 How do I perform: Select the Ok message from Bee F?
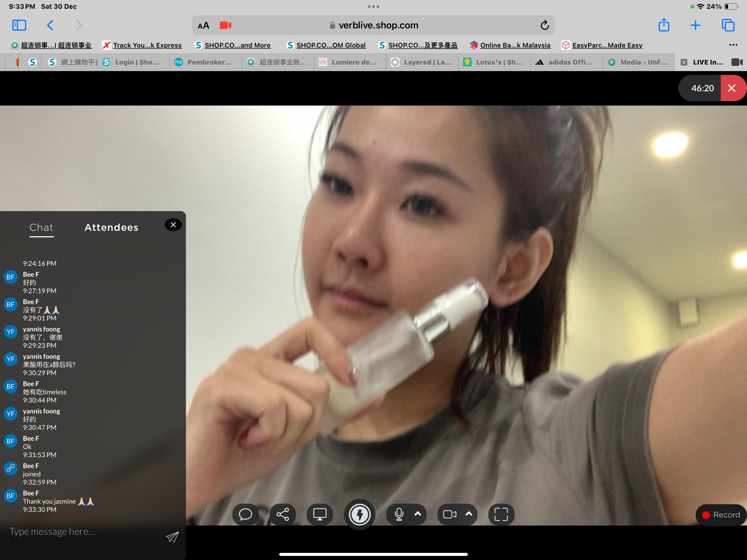pos(27,447)
